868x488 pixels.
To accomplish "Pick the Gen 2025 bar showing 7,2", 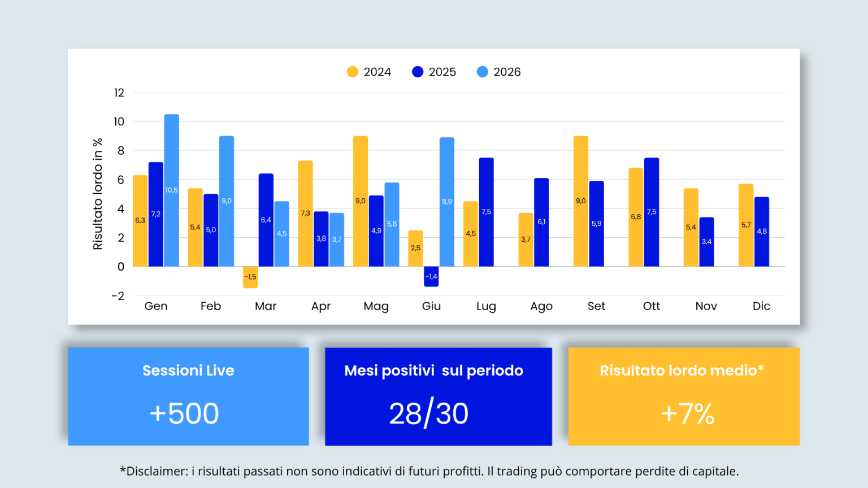I will click(156, 214).
